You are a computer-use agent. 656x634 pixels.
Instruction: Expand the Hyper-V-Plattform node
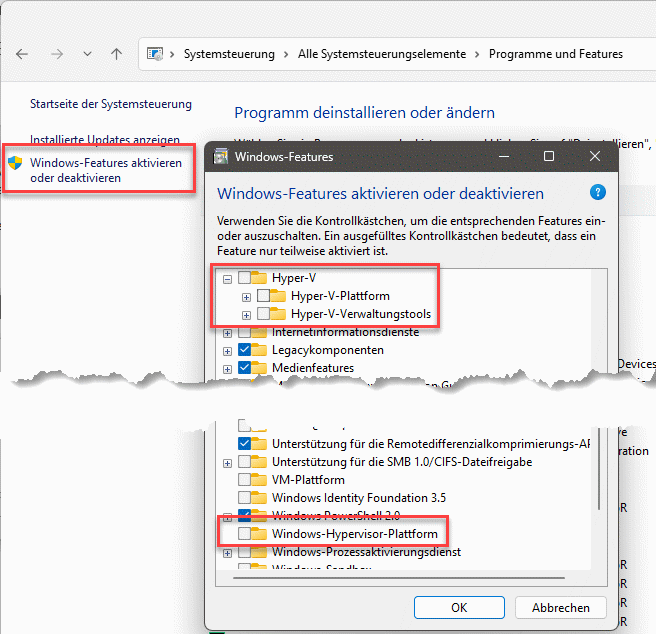(x=246, y=297)
